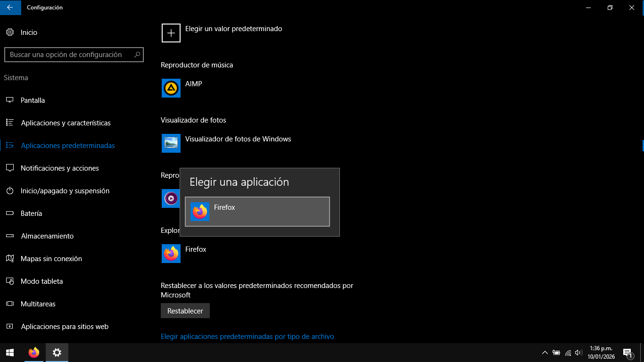
Task: Click the AIMP music player icon
Action: point(171,88)
